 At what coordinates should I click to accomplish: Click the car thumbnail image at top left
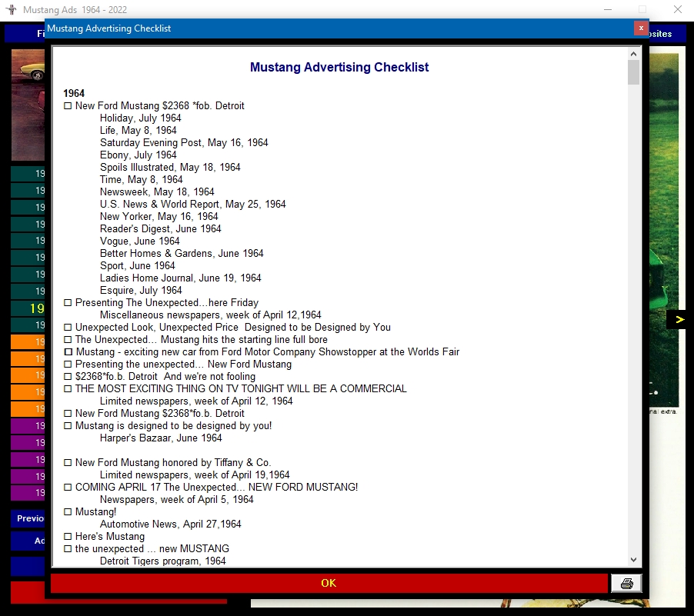pyautogui.click(x=28, y=105)
